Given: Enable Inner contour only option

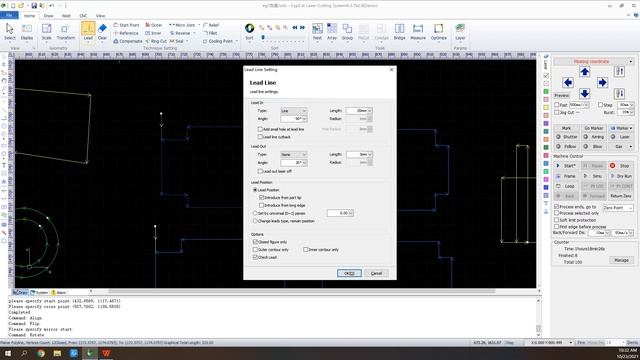Looking at the screenshot, I should tap(306, 249).
